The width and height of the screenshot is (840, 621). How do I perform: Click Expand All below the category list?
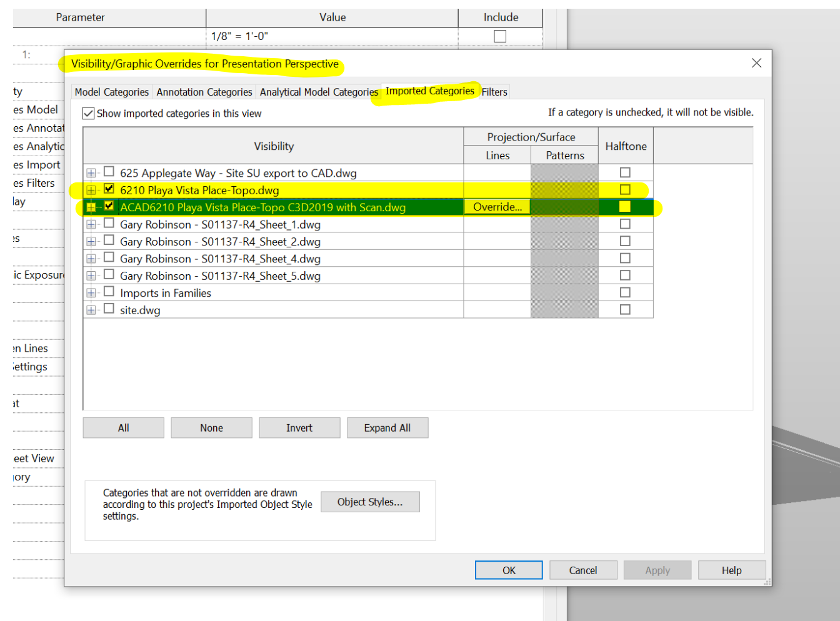[387, 427]
